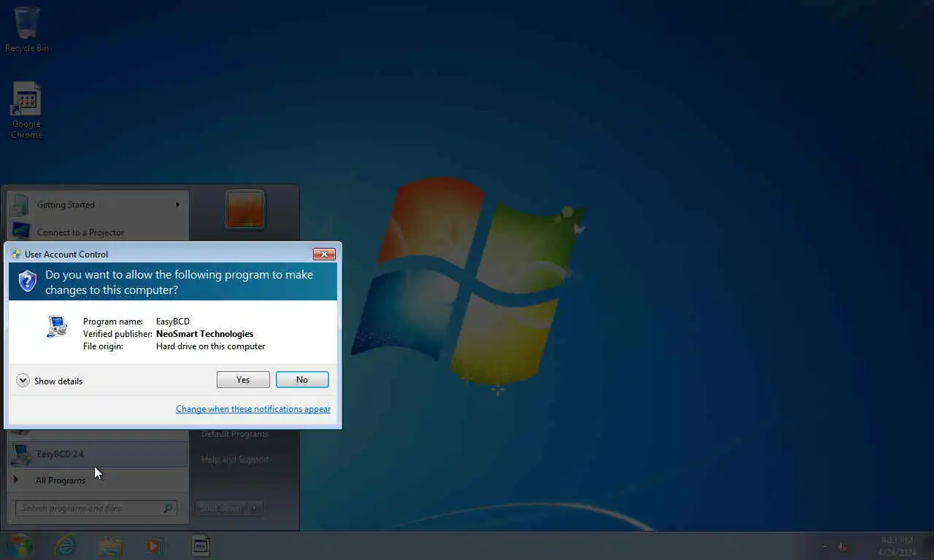Click the UAC title bar shield icon
Screen dimensions: 934x560
click(16, 254)
